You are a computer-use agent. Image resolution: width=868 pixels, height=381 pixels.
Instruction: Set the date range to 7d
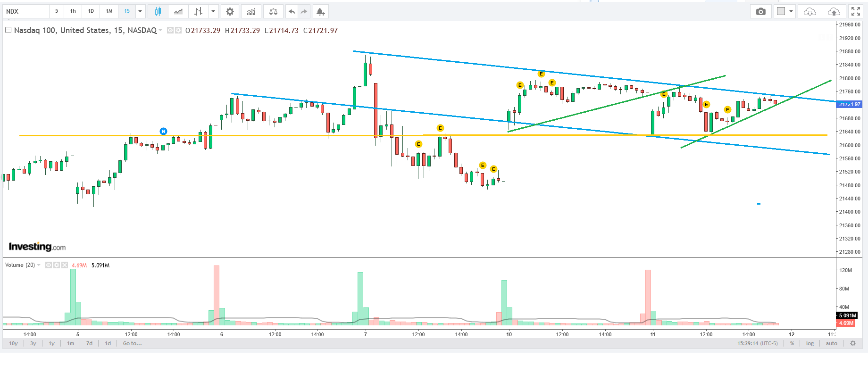point(89,343)
